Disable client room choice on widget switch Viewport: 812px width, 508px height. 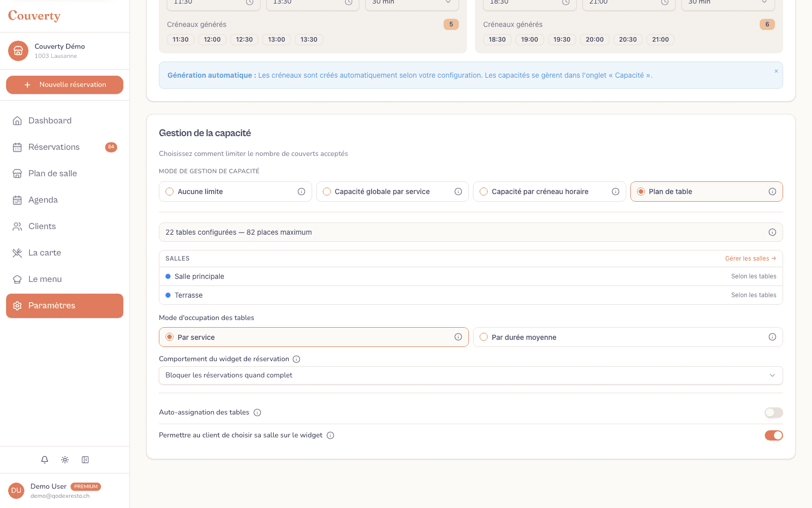coord(774,435)
